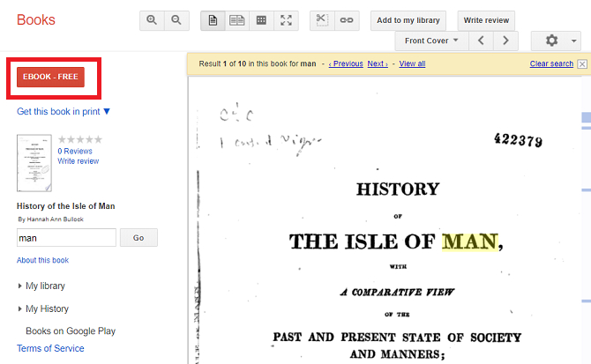Close the search results bar
591x364 pixels.
[x=582, y=64]
